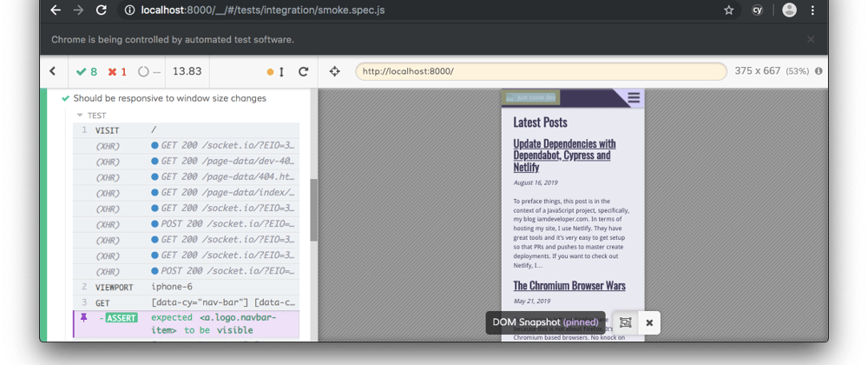Open 'Update Dependencies with Dependabot' post
The height and width of the screenshot is (365, 868).
point(564,155)
